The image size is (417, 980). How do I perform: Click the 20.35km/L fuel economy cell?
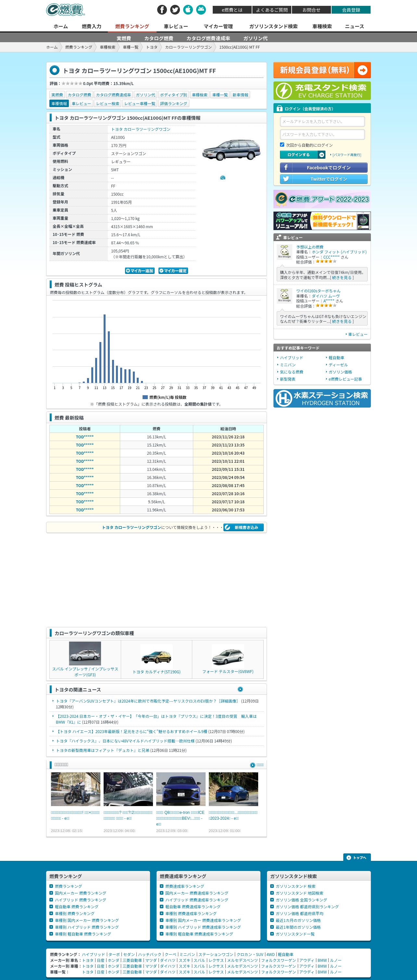[157, 453]
